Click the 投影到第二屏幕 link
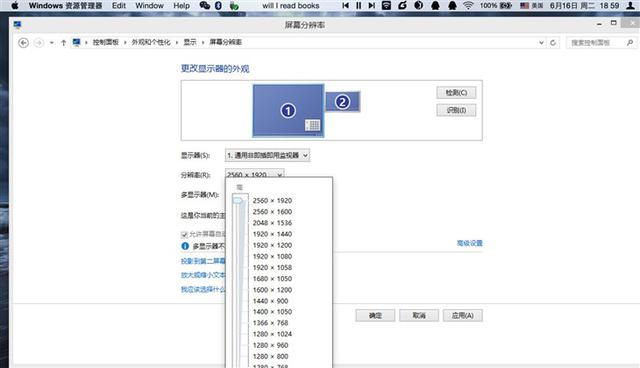The height and width of the screenshot is (368, 640). coord(203,261)
